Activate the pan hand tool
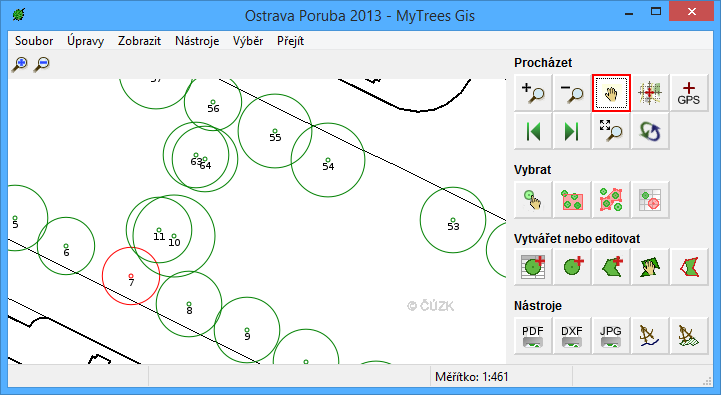The width and height of the screenshot is (721, 395). tap(611, 93)
